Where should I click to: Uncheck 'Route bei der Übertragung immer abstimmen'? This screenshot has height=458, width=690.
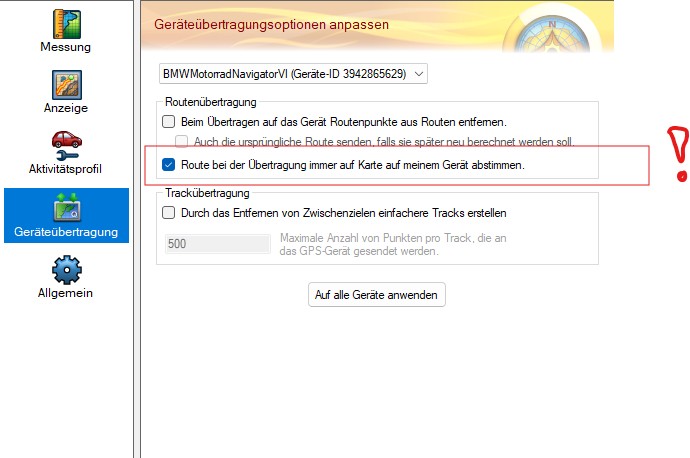click(x=169, y=164)
